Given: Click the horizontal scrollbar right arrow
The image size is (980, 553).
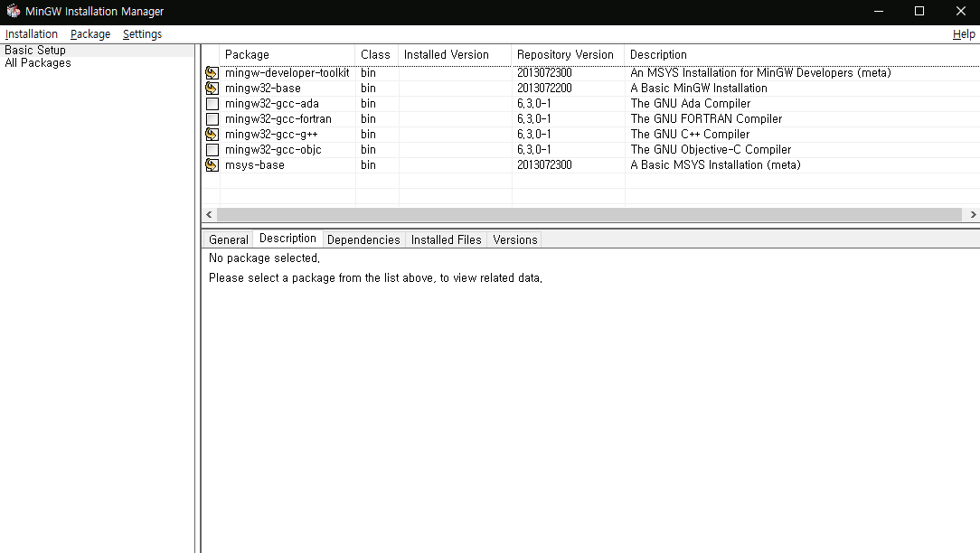Looking at the screenshot, I should click(973, 214).
